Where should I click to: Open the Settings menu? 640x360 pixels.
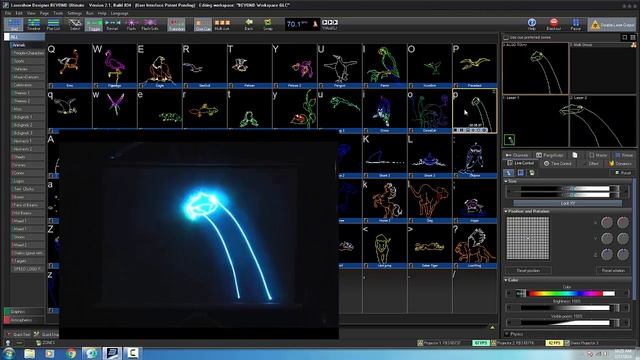pos(74,13)
